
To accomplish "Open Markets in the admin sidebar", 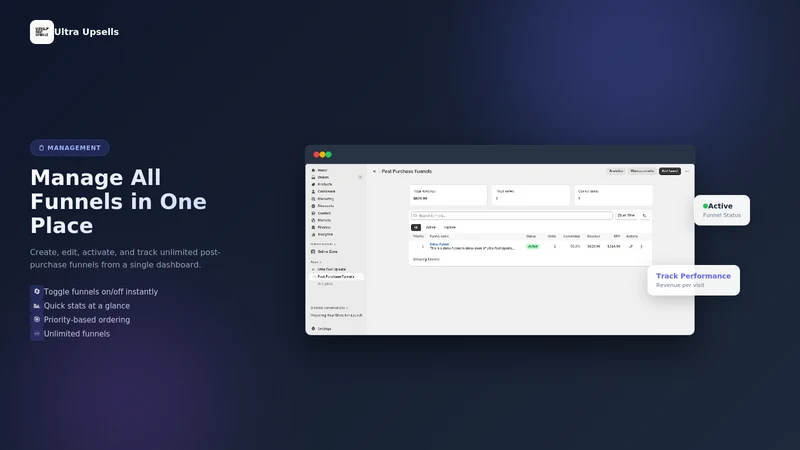I will click(321, 220).
